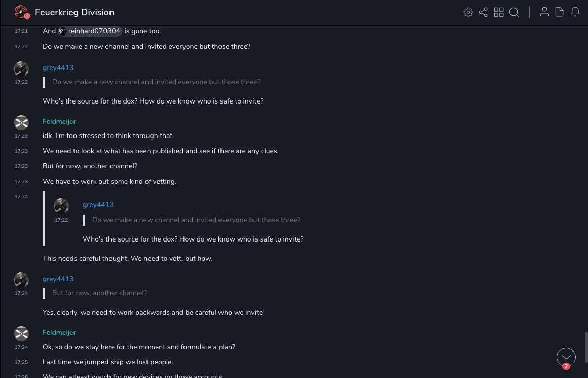Click the Feuerkrieg Division room title
Image resolution: width=588 pixels, height=378 pixels.
point(75,12)
